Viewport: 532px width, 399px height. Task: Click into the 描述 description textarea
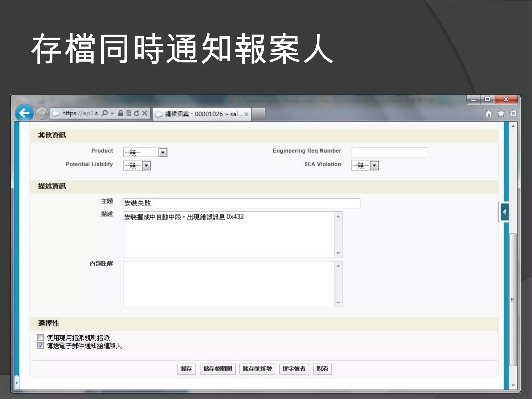pos(229,235)
